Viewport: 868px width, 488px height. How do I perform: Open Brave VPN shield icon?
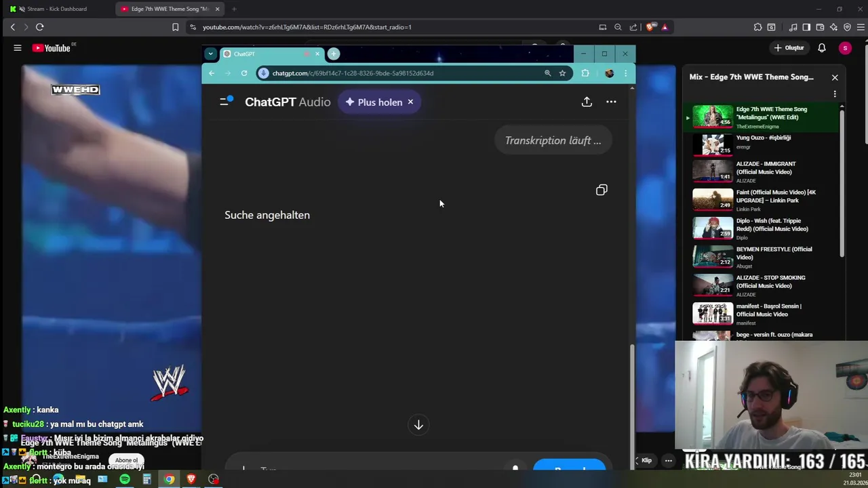(x=847, y=27)
